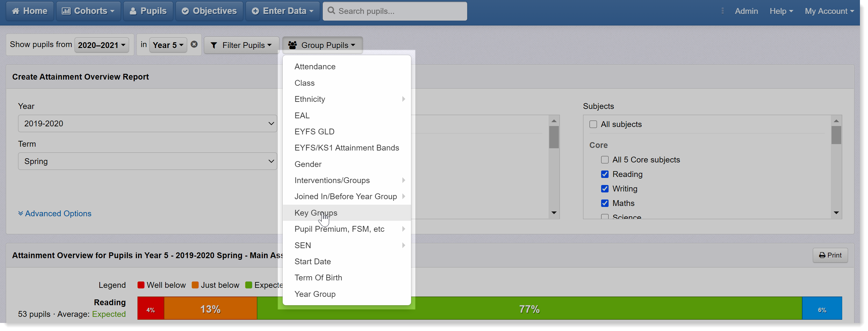
Task: Select Year Group menu option
Action: 347,294
